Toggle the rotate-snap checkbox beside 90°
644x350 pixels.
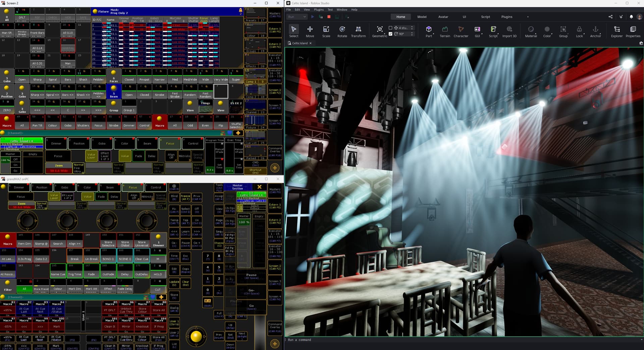point(390,34)
